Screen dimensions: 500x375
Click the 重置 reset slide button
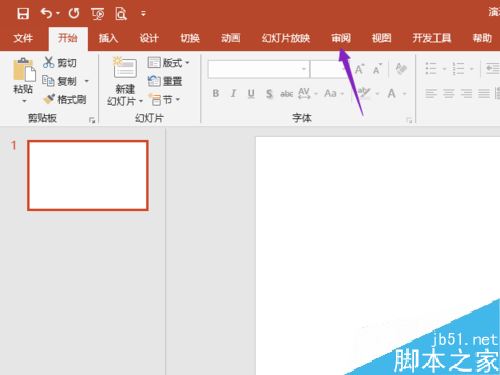coord(165,81)
